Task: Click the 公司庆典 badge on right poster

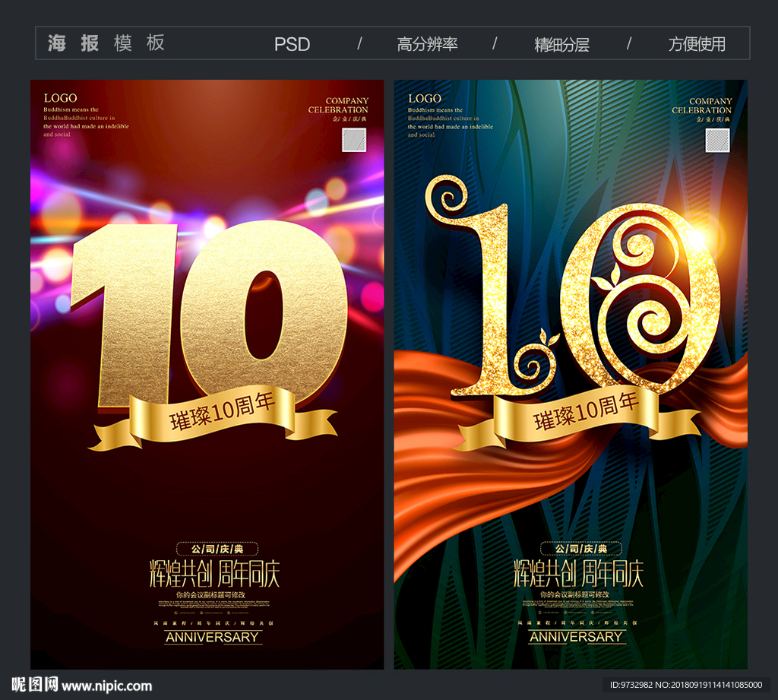Action: pos(580,549)
